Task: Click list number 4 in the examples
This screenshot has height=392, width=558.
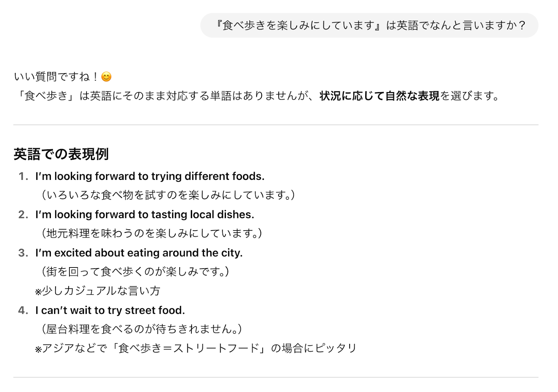Action: tap(23, 310)
